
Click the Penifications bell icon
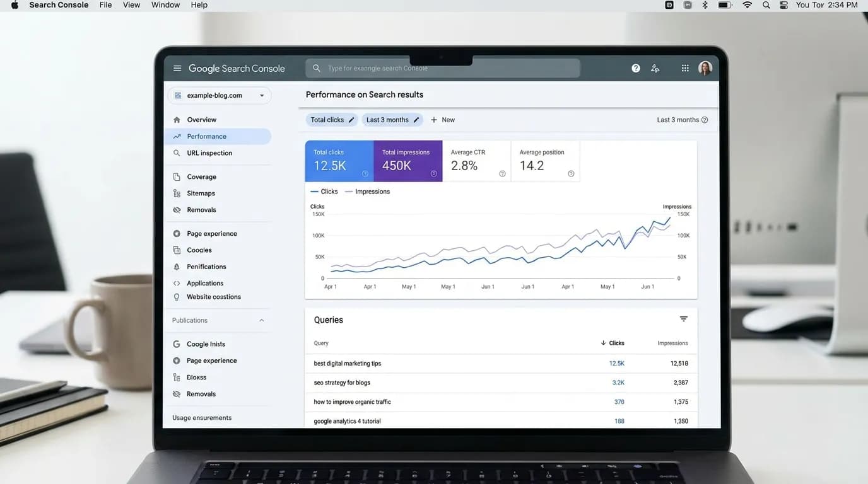click(177, 267)
